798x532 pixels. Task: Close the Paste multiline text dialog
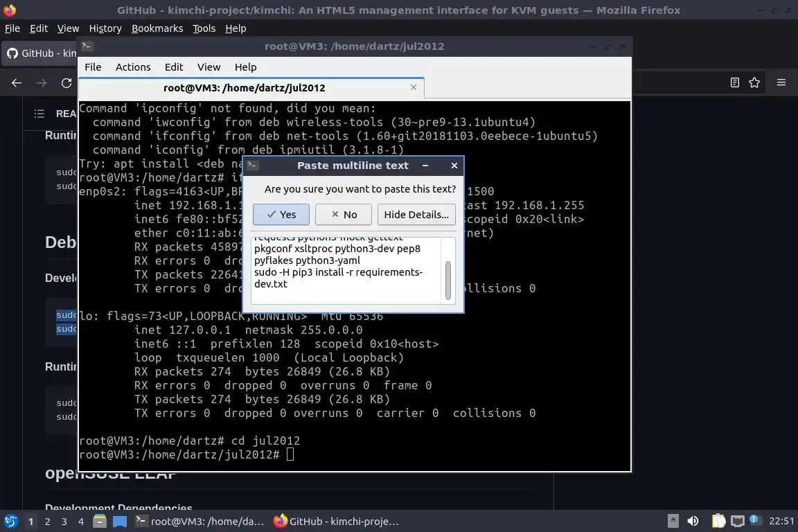[454, 166]
